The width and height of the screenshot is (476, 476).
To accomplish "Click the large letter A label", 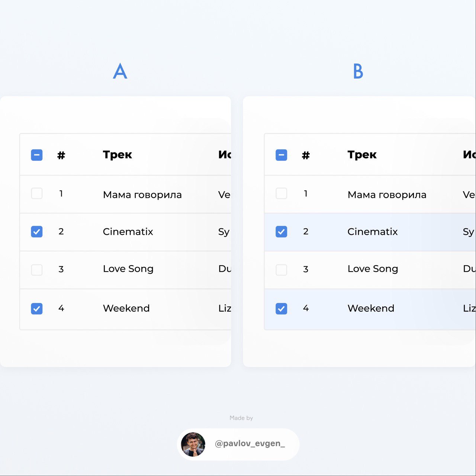I will tap(120, 71).
